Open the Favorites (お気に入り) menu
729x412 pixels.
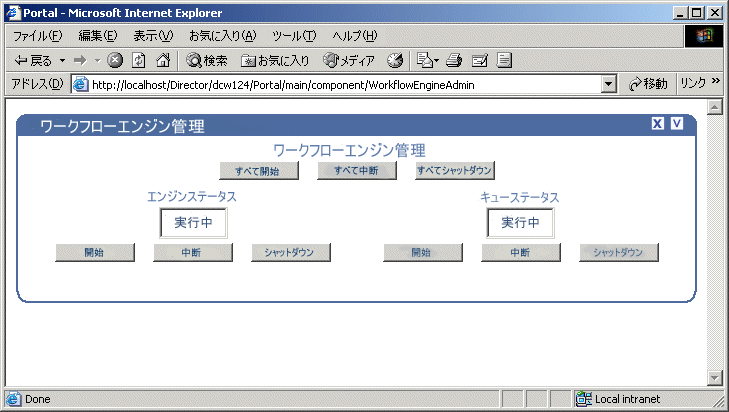click(x=223, y=36)
